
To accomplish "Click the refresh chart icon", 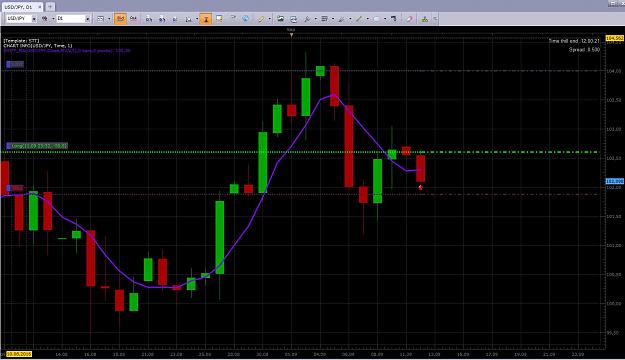I will pos(294,19).
